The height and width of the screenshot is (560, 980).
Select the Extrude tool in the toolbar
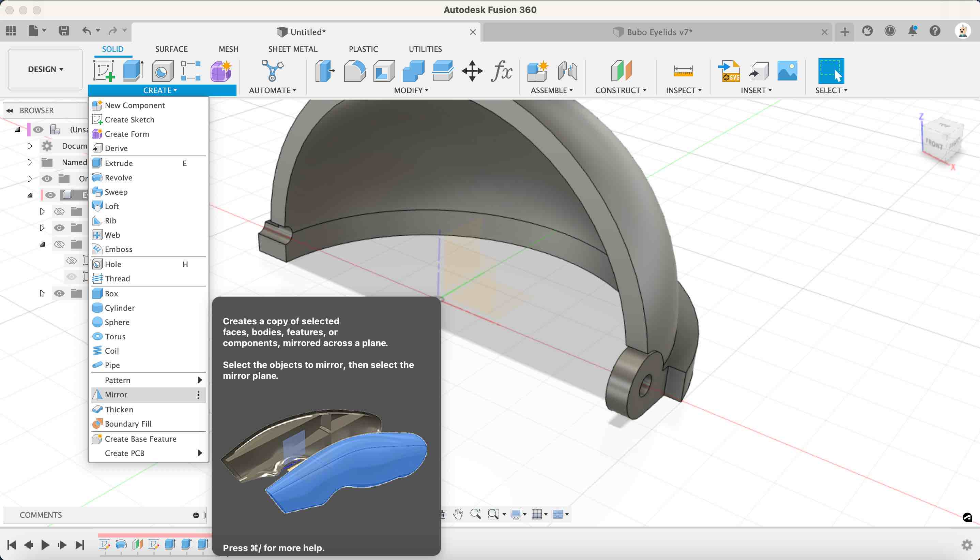point(133,71)
